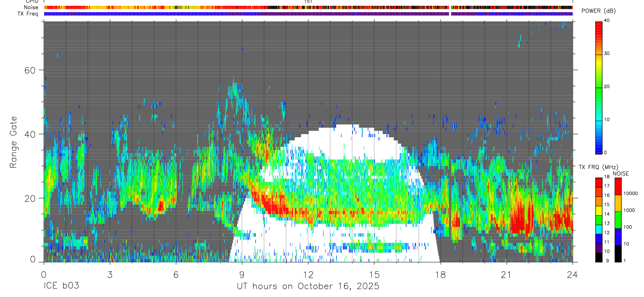Image resolution: width=644 pixels, height=297 pixels.
Task: Click the 'ICE b03' radar beam label
Action: [61, 287]
